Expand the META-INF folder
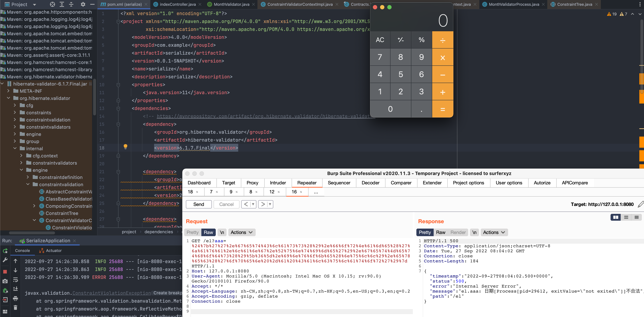The width and height of the screenshot is (644, 317). [x=8, y=91]
